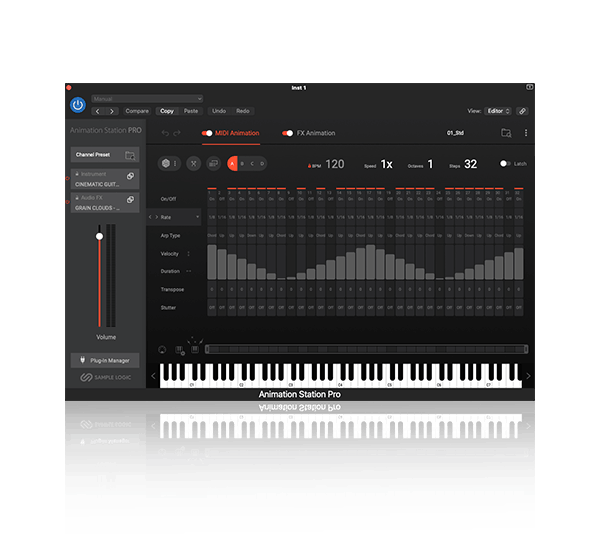
Task: Open Rate value of step 1
Action: tap(212, 217)
